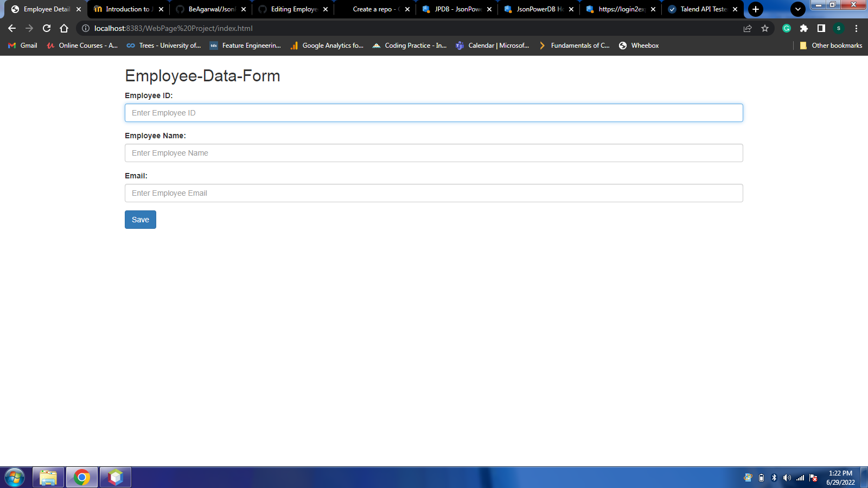This screenshot has height=488, width=868.
Task: Navigate back using the back arrow
Action: click(12, 28)
